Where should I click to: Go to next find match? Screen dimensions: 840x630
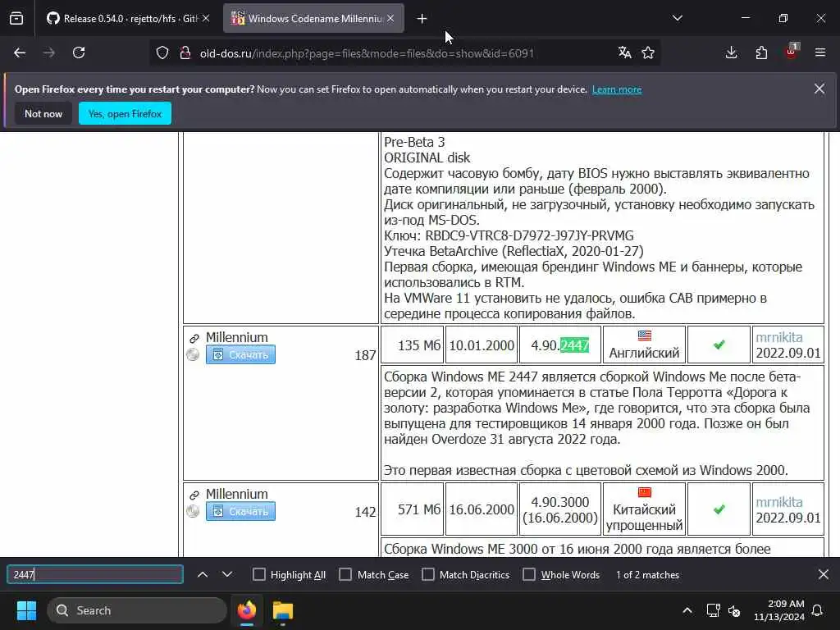tap(227, 574)
